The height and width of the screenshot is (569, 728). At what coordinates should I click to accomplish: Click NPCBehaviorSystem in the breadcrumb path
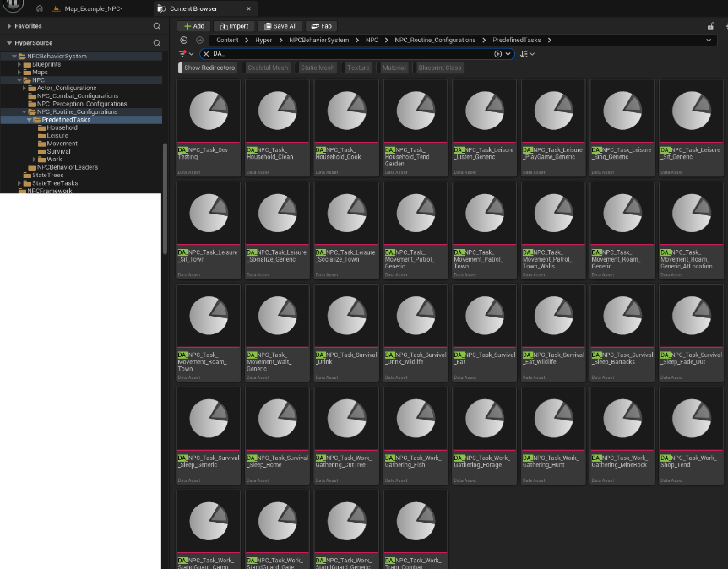click(318, 40)
